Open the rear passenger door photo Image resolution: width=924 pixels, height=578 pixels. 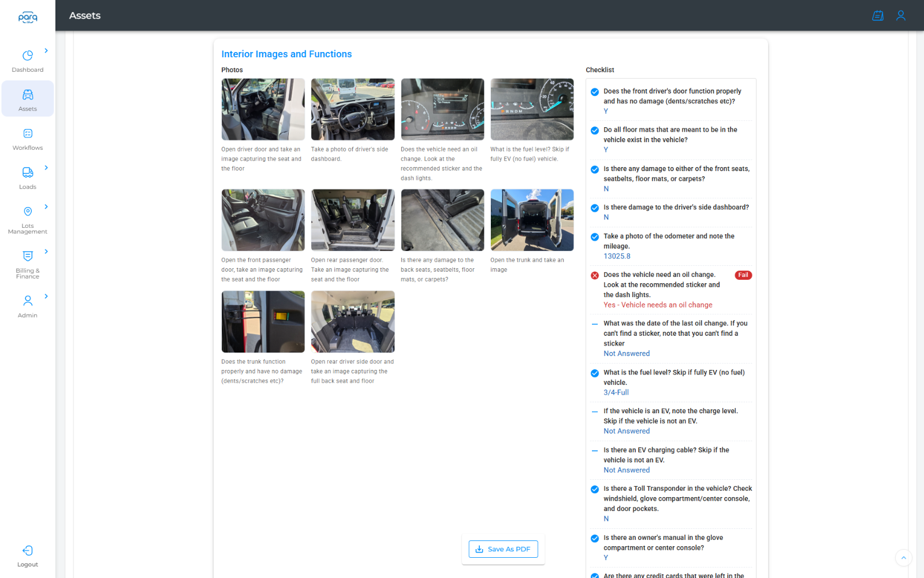point(353,220)
